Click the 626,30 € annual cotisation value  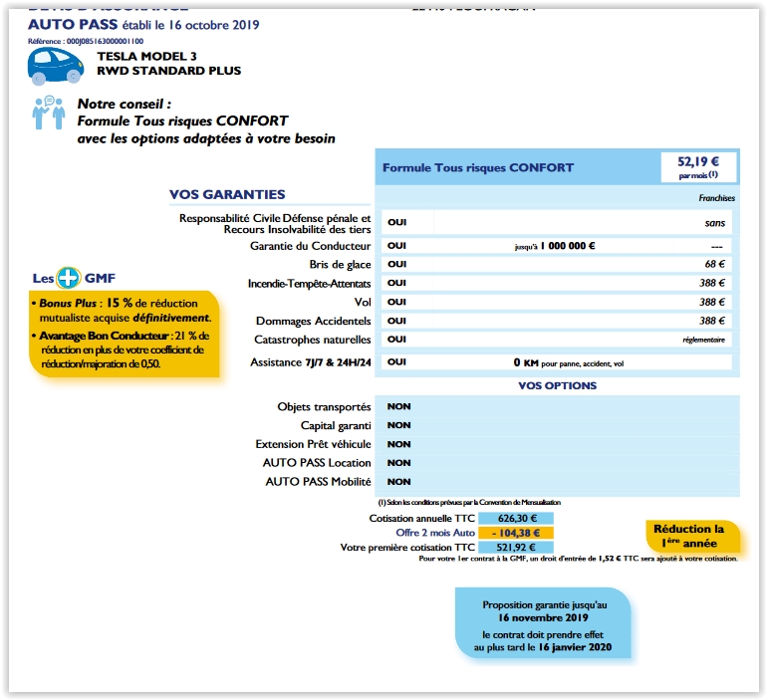(516, 518)
